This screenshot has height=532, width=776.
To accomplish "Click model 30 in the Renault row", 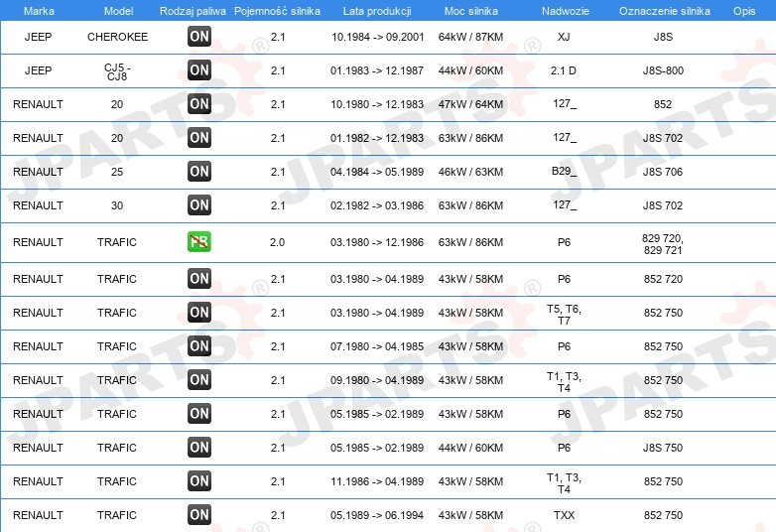I will coord(117,205).
